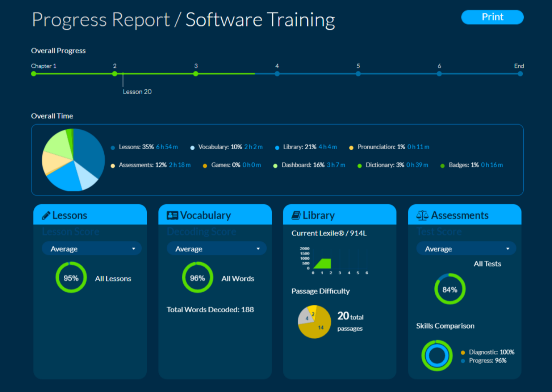Click the Lexile history chart
The width and height of the screenshot is (552, 392).
click(x=334, y=261)
